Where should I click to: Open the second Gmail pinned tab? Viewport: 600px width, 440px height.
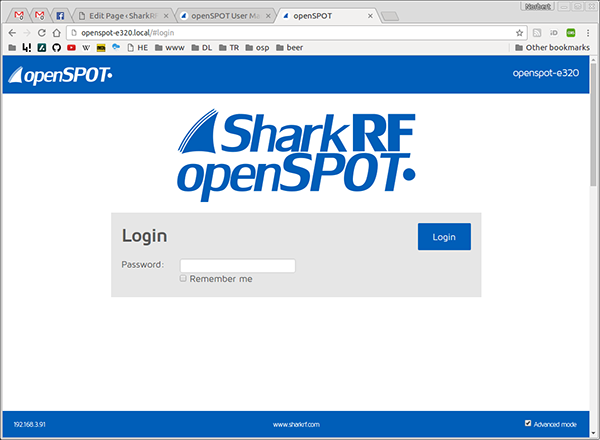tap(39, 16)
